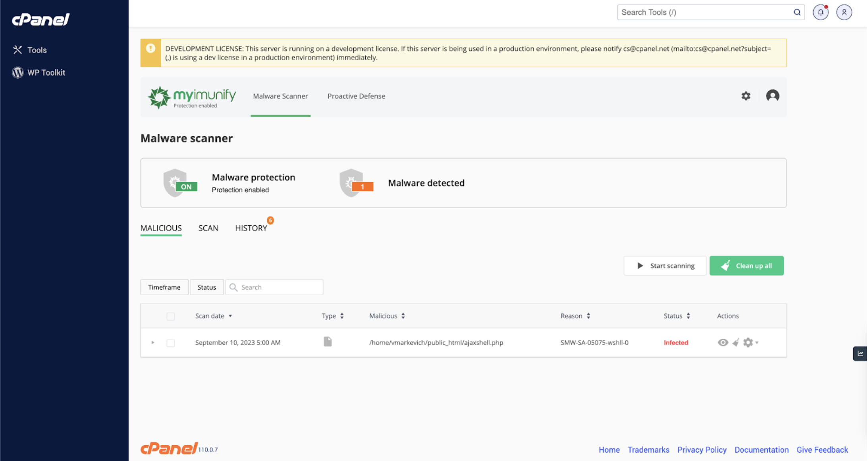Screen dimensions: 868x461
Task: Click the cPanel footer logo
Action: click(169, 448)
